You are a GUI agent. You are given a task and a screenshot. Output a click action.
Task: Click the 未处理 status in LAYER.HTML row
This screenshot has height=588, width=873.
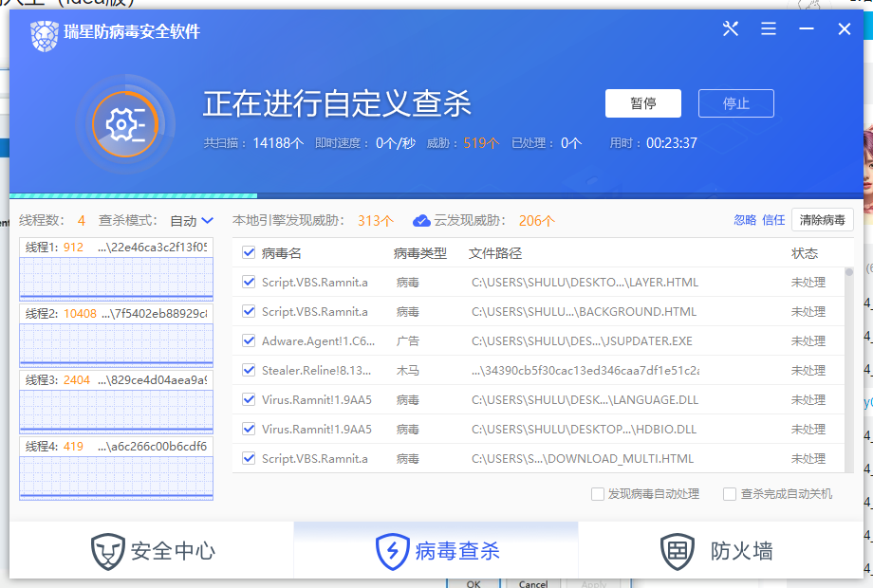(808, 283)
